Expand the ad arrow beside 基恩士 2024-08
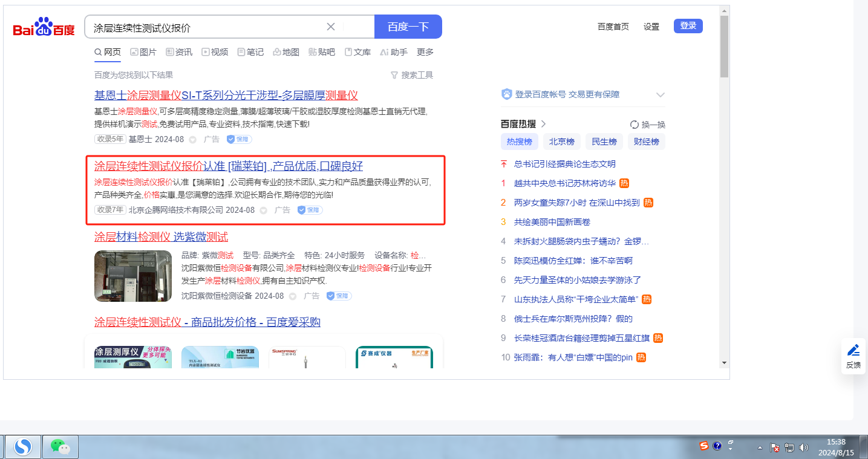Viewport: 868px width, 459px height. pos(193,140)
